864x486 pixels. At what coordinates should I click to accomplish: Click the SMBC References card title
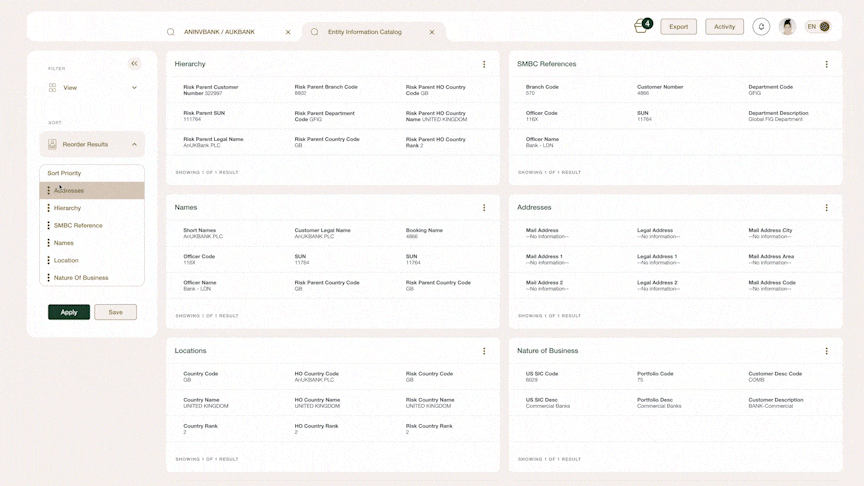click(547, 64)
